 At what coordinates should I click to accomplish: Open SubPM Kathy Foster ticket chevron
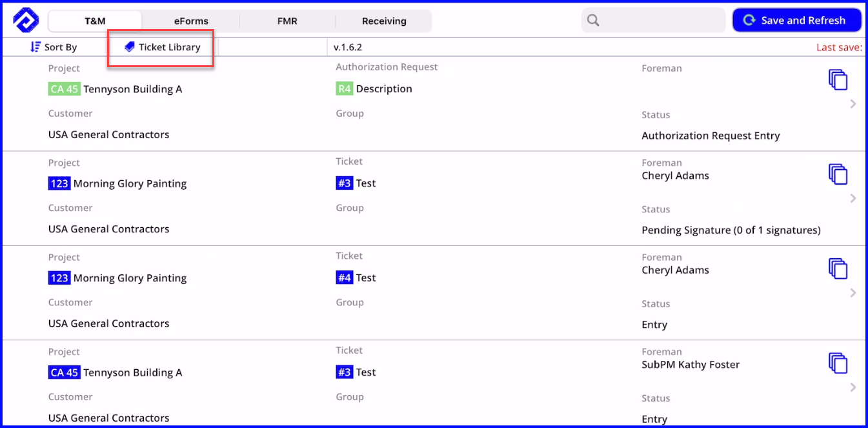click(x=853, y=387)
